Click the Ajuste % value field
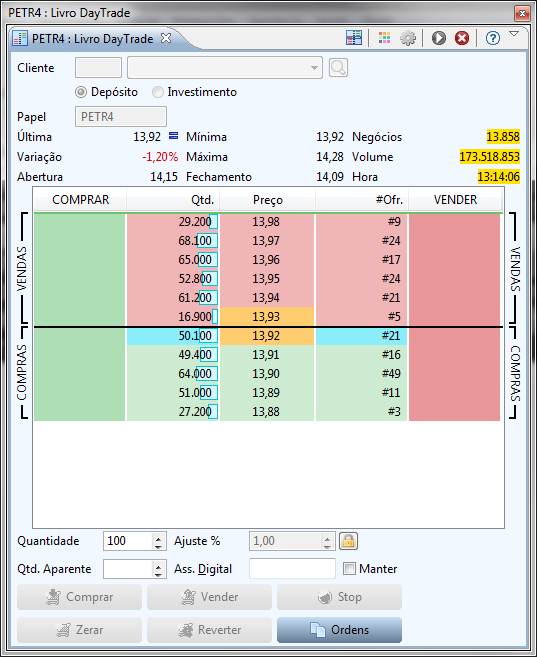The height and width of the screenshot is (657, 537). coord(286,541)
